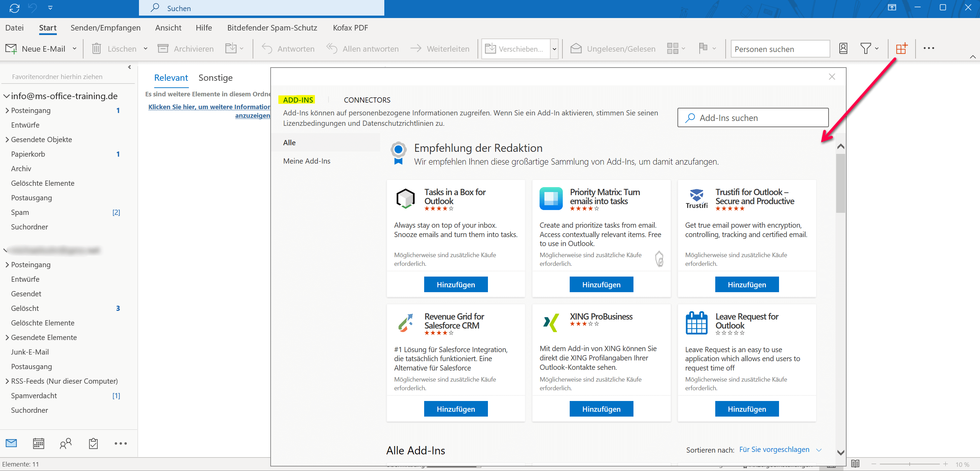Switch to the People contacts icon
The width and height of the screenshot is (980, 471).
coord(65,443)
